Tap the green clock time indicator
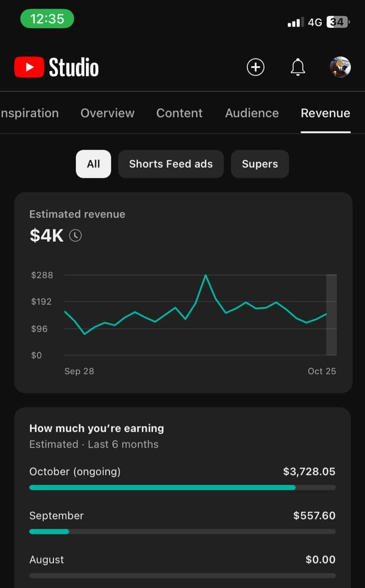365x588 pixels. tap(47, 19)
